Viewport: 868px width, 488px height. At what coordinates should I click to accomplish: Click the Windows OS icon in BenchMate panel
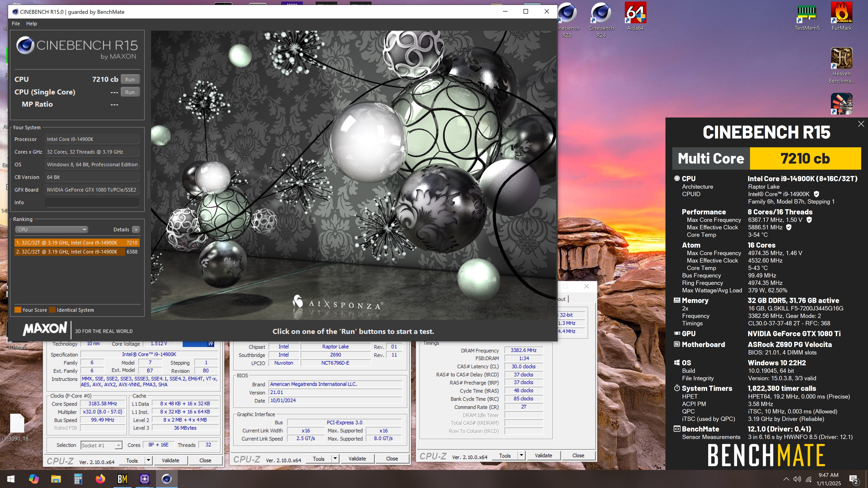point(677,362)
